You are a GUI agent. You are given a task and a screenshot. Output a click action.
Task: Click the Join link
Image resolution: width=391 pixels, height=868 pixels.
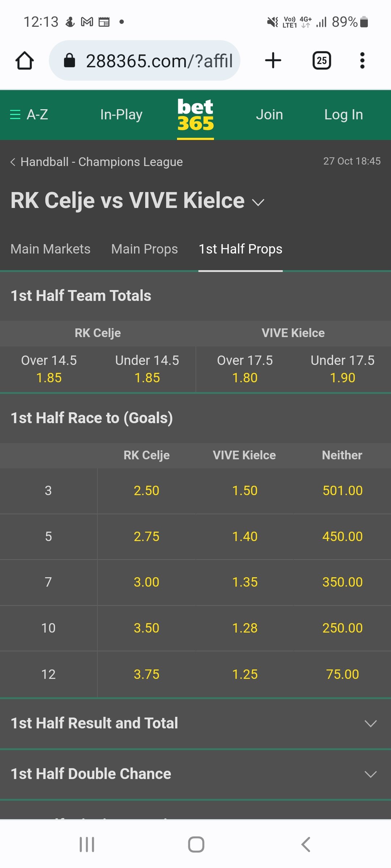(x=269, y=115)
